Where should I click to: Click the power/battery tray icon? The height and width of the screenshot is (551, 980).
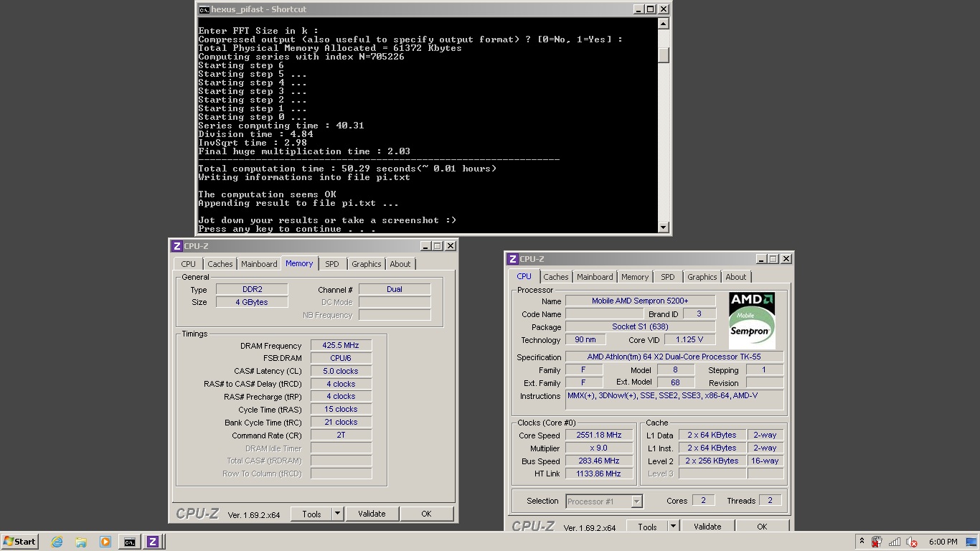tap(877, 542)
